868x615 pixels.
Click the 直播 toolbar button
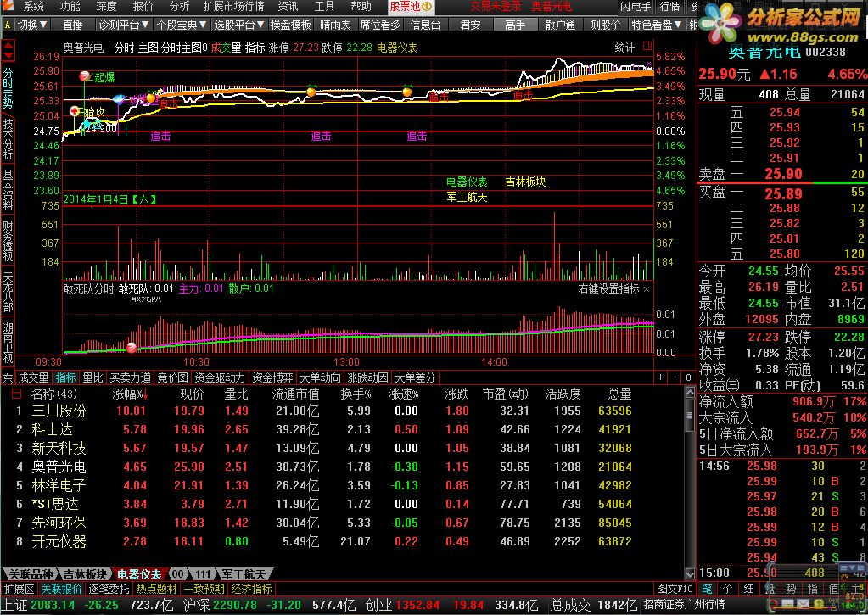pyautogui.click(x=72, y=25)
